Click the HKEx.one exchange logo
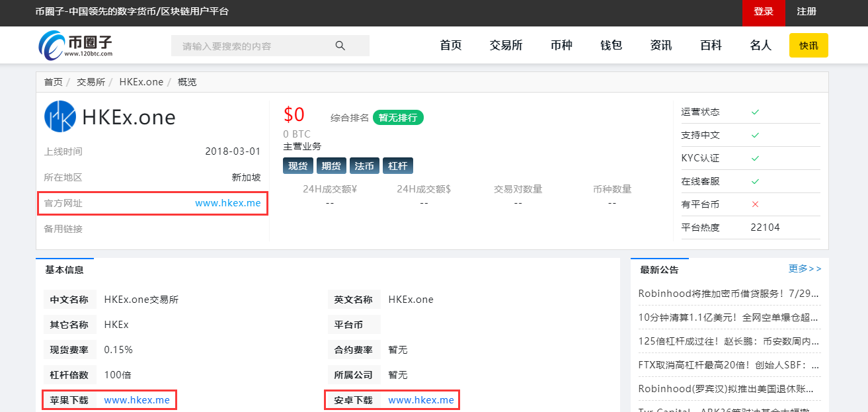 click(60, 117)
